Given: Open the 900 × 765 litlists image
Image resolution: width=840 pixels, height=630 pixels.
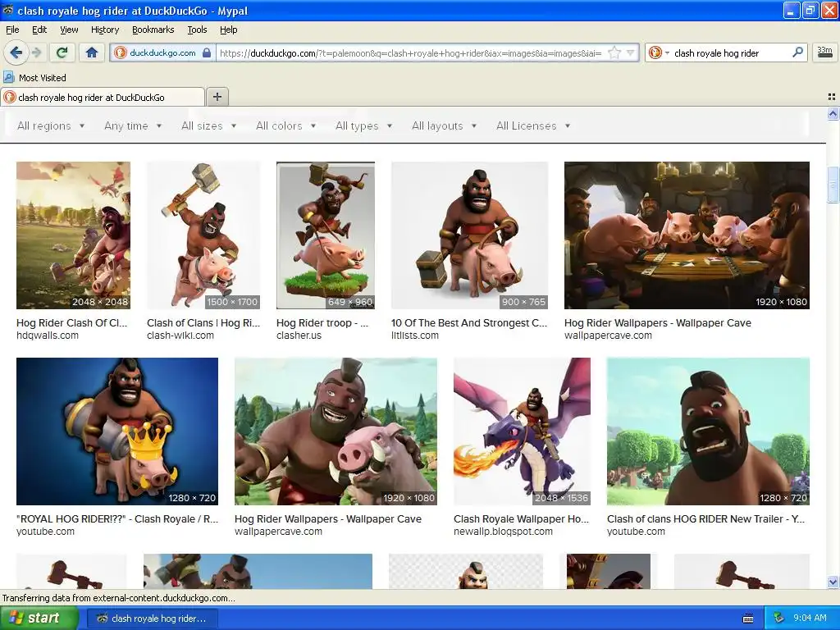Looking at the screenshot, I should point(469,235).
